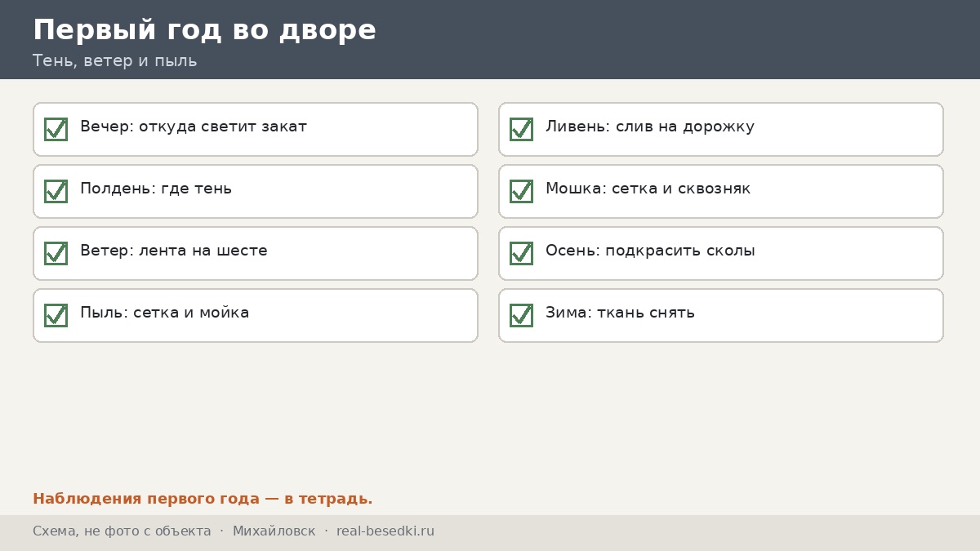Click the text «Ливень: слив на дорожку»

[x=650, y=127]
